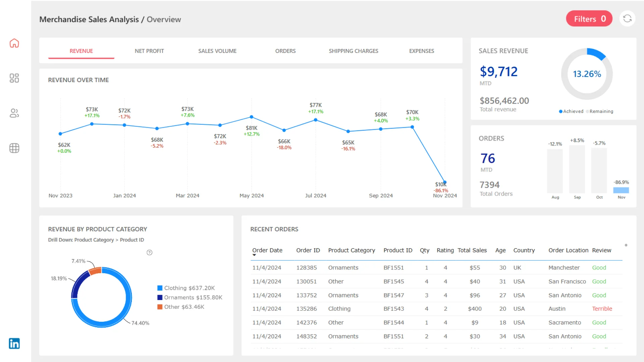The width and height of the screenshot is (644, 362).
Task: Click the Other legend color swatch
Action: click(160, 307)
